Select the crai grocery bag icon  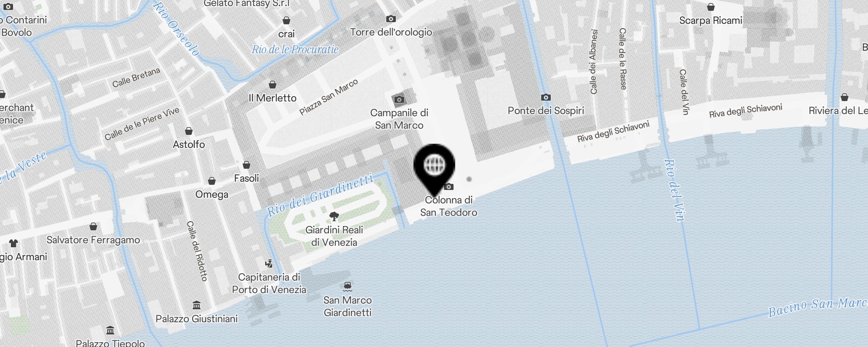tap(286, 20)
